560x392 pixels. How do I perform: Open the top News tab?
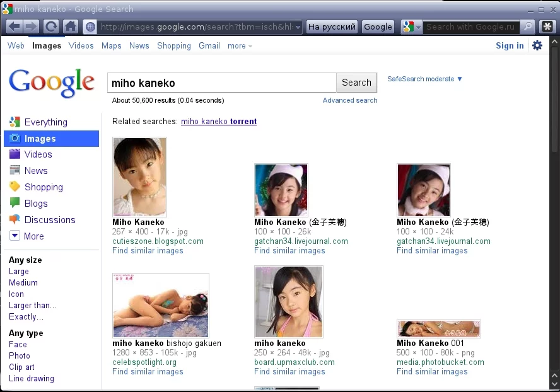tap(139, 46)
